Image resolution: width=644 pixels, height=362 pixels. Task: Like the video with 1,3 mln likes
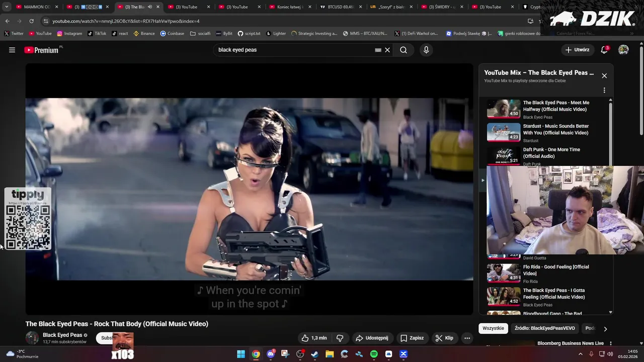coord(314,338)
